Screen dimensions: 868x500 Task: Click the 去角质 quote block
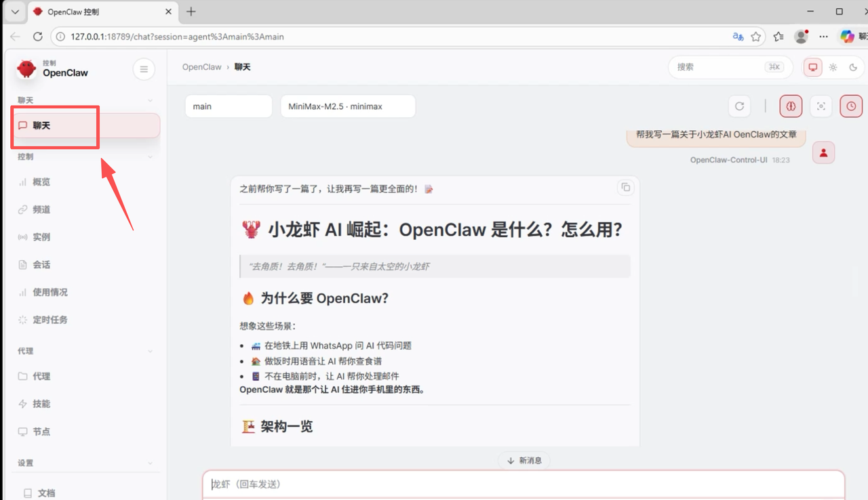pos(435,266)
